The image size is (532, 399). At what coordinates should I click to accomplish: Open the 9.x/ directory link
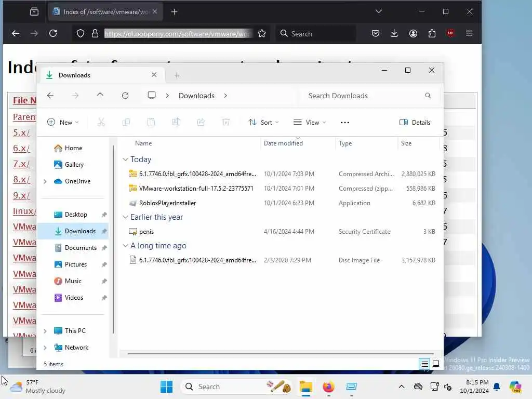pyautogui.click(x=21, y=195)
